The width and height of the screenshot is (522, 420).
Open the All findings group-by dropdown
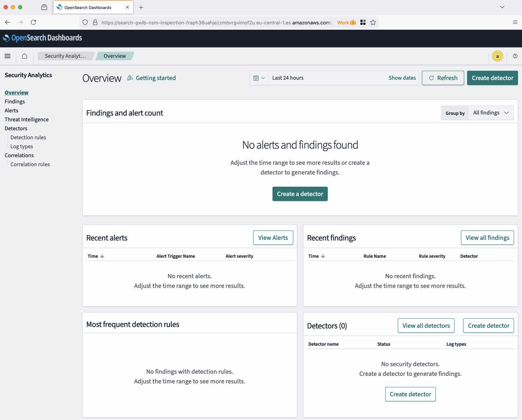tap(491, 113)
